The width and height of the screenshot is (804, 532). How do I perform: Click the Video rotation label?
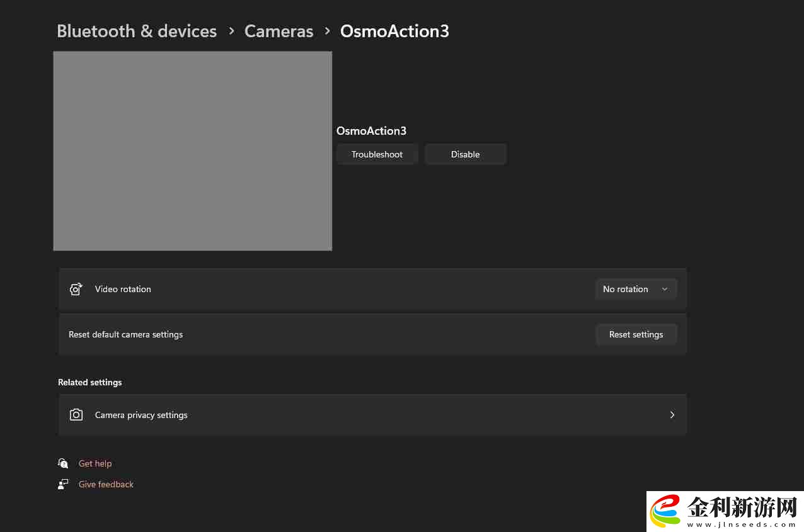123,289
